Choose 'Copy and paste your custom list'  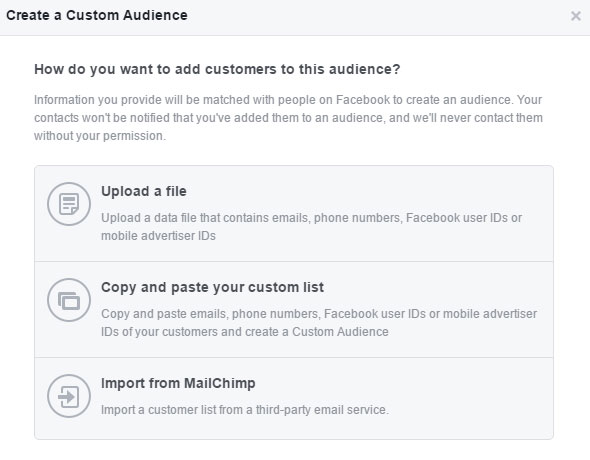pos(212,287)
